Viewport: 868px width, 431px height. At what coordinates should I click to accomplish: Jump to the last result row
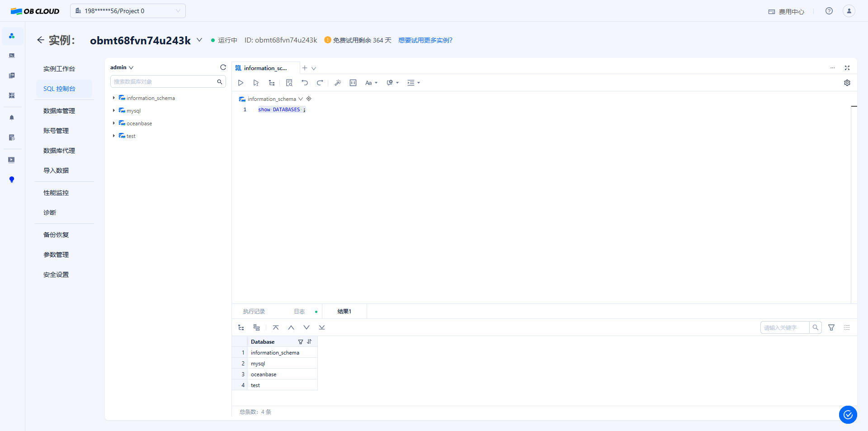pos(322,327)
